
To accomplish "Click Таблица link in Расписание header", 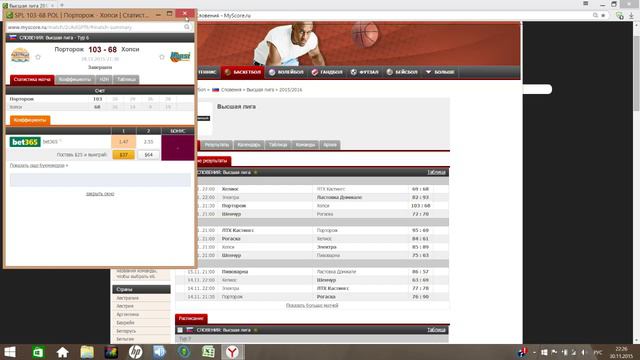I will click(x=436, y=330).
